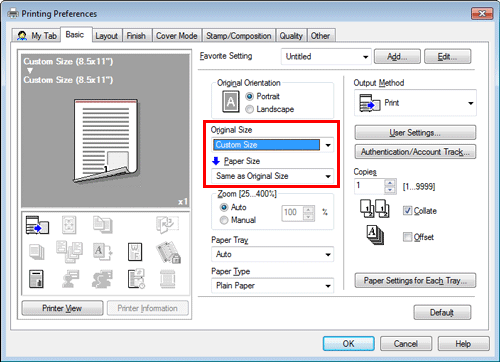Click the Default button
Image resolution: width=500 pixels, height=362 pixels.
coord(442,312)
